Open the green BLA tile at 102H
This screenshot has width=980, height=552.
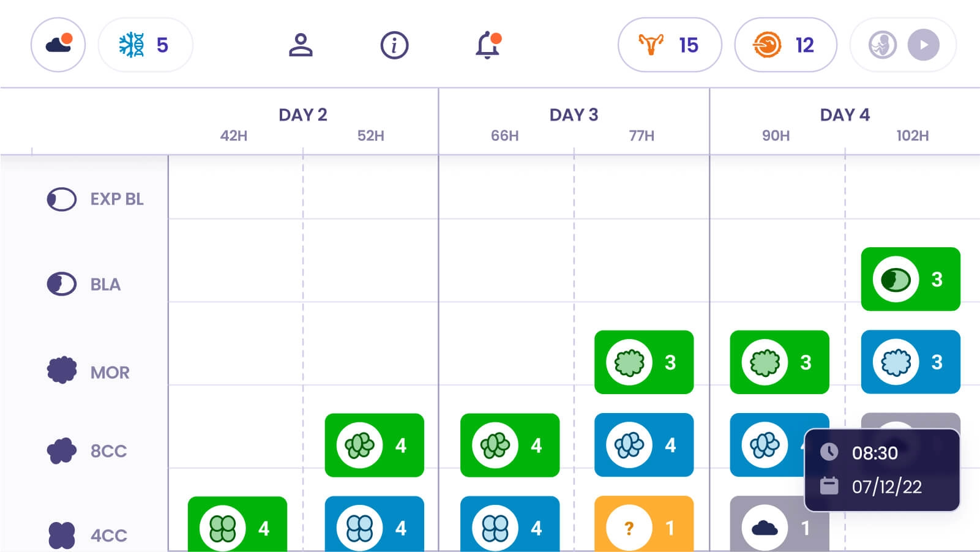tap(910, 279)
